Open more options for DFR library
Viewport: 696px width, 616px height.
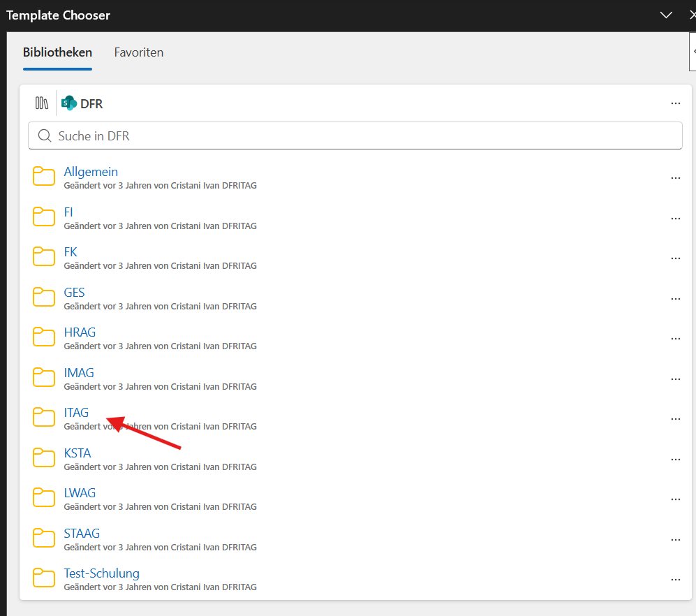coord(675,103)
